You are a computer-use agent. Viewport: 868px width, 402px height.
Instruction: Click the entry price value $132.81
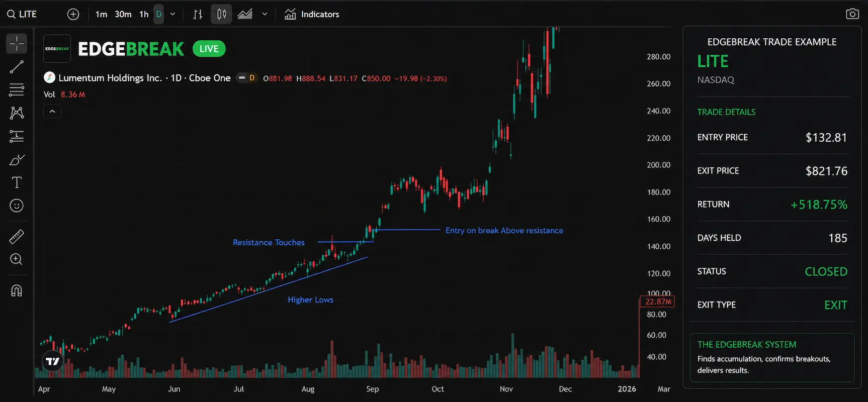[x=826, y=138]
